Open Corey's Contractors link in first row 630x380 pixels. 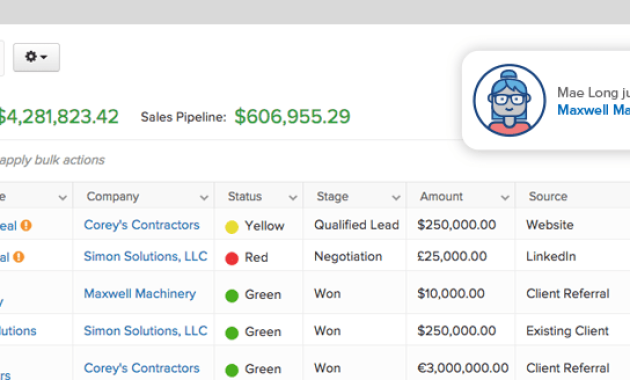point(141,225)
